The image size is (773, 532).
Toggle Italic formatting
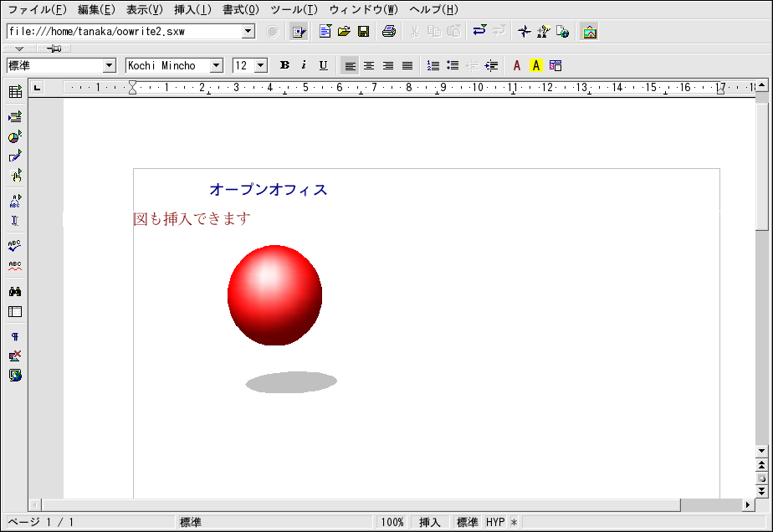click(x=304, y=65)
